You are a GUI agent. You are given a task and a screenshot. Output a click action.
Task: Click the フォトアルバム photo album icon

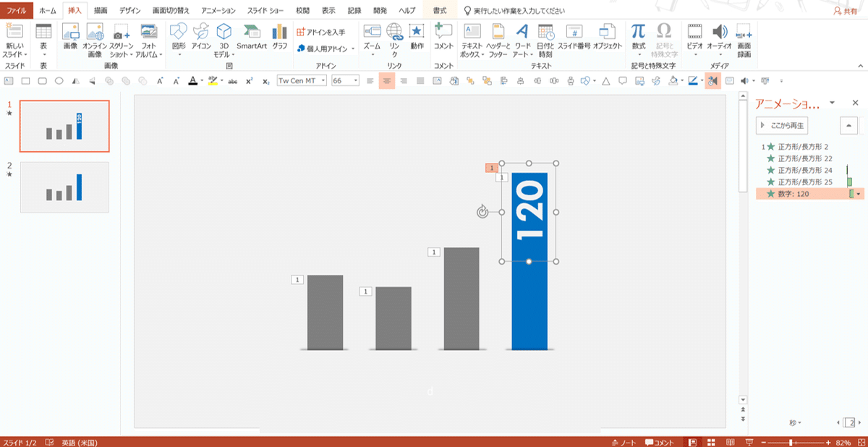(149, 32)
